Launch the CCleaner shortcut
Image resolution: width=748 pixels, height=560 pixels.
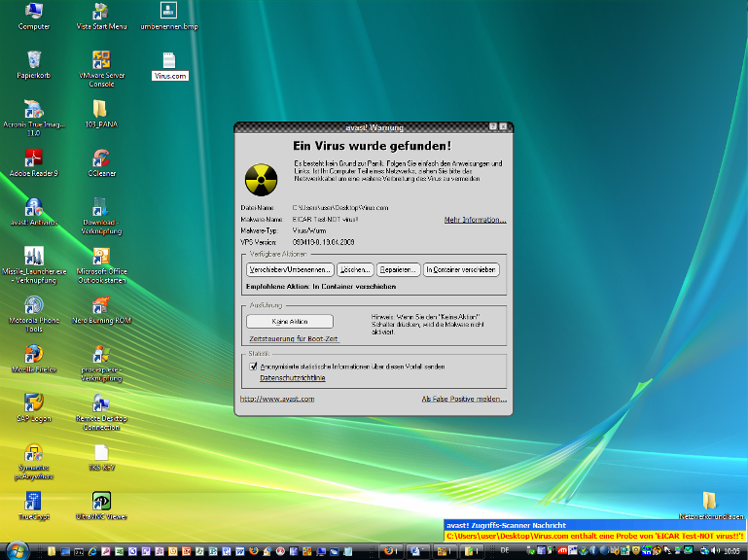[101, 162]
